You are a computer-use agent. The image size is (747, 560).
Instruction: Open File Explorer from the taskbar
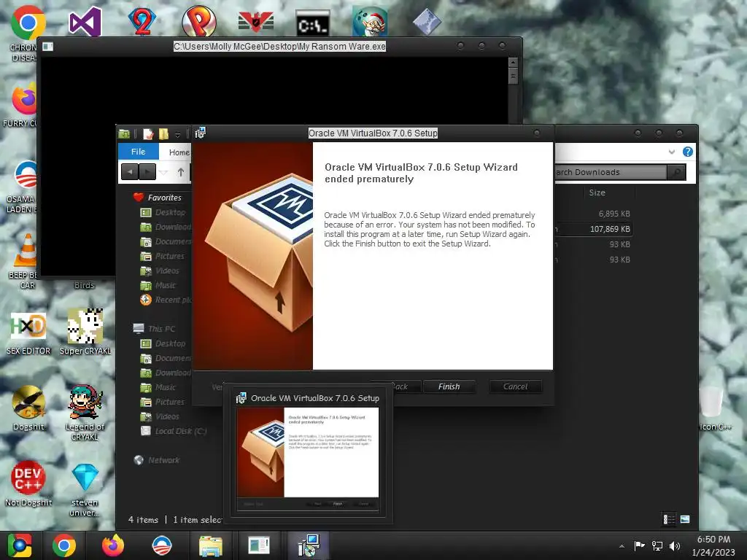(211, 546)
